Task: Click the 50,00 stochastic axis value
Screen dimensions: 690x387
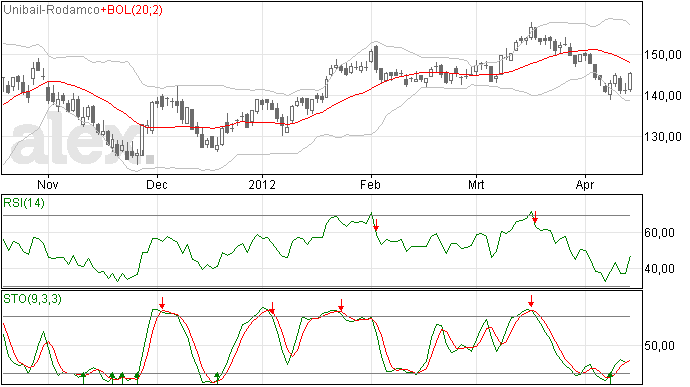Action: [x=659, y=346]
